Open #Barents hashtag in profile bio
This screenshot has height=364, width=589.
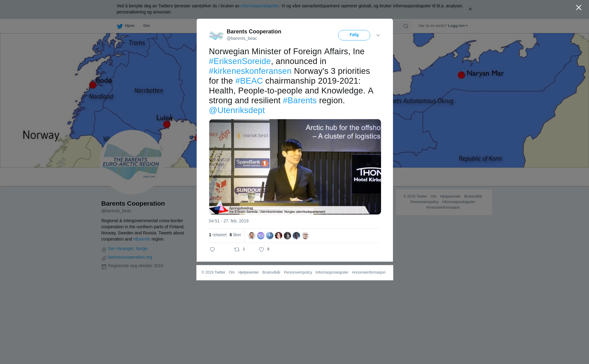point(142,239)
